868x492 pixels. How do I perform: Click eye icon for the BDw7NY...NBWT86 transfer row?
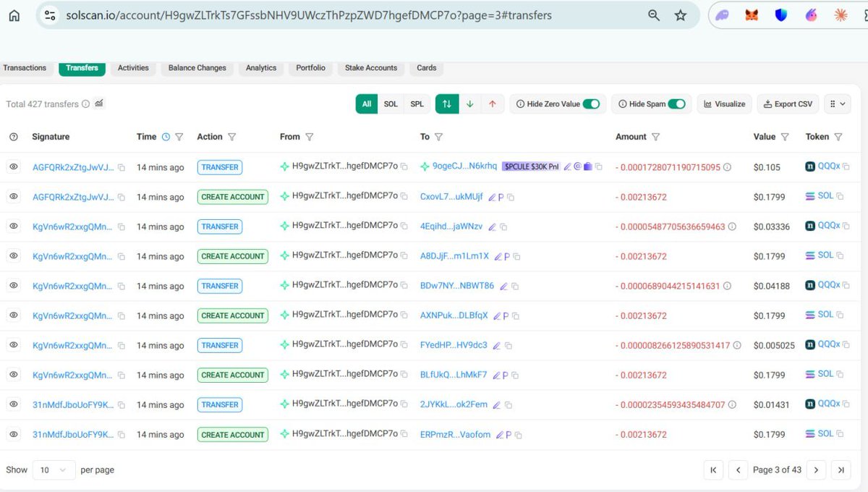pyautogui.click(x=13, y=285)
